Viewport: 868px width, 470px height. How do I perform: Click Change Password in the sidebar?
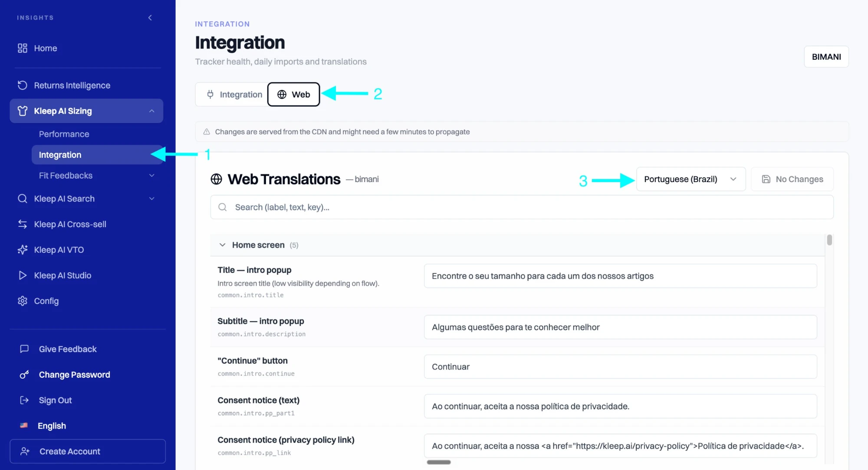[74, 375]
